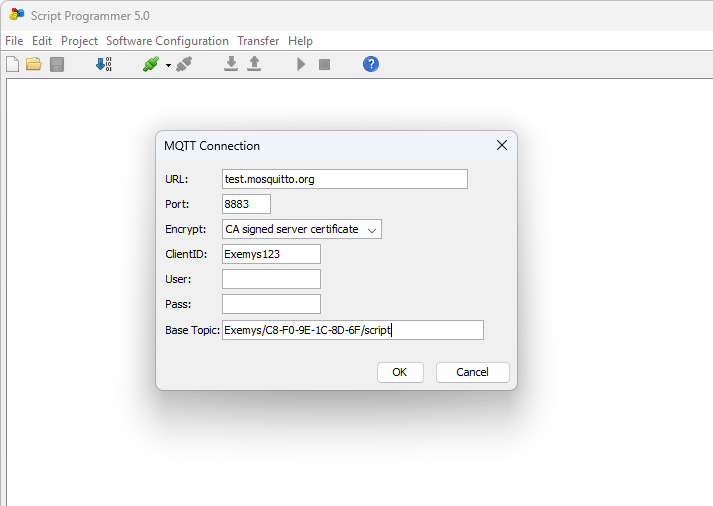Click the gray disconnect plug icon

tap(184, 64)
